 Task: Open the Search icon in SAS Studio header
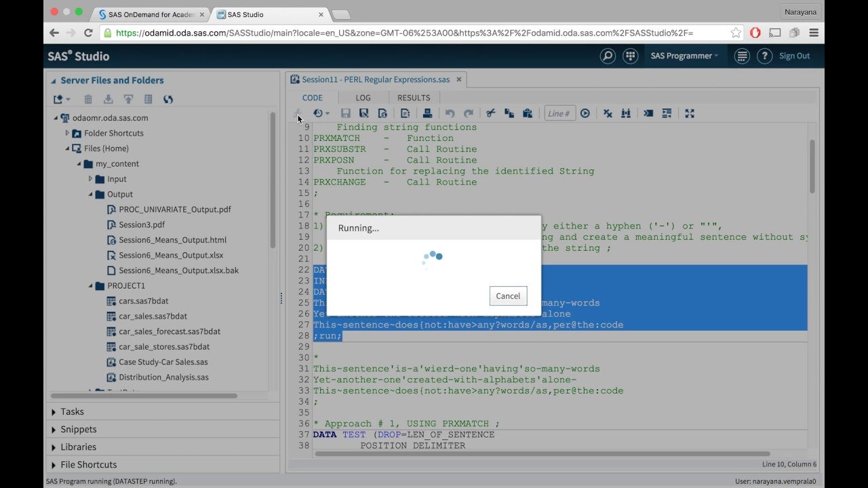[x=608, y=56]
